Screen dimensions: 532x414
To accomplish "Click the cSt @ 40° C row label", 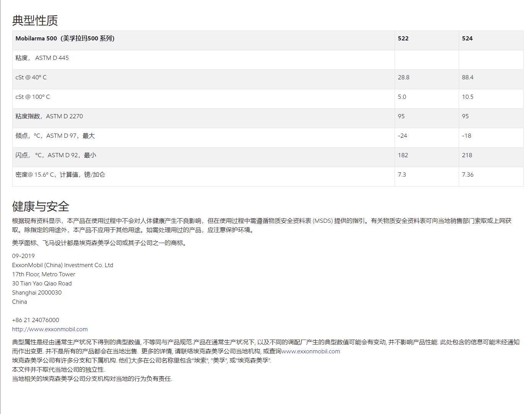I will click(x=31, y=77).
